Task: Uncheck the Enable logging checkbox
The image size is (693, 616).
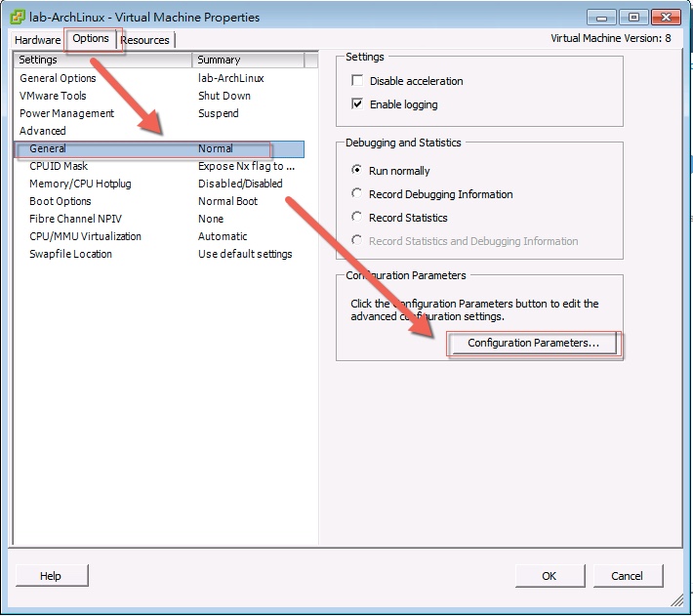Action: tap(357, 104)
